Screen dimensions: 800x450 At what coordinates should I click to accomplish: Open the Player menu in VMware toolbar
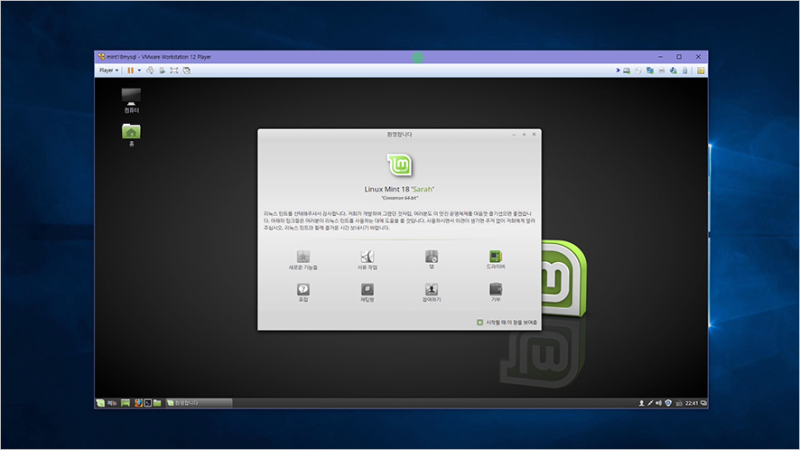click(x=109, y=70)
